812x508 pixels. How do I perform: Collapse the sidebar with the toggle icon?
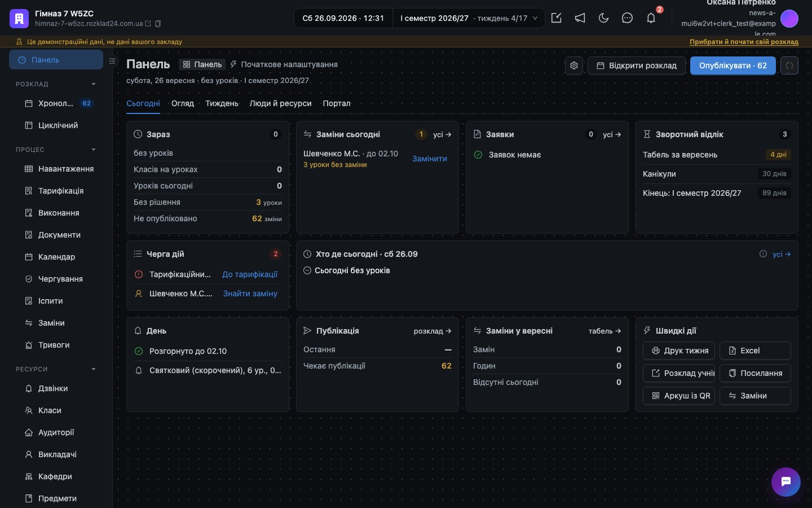(x=112, y=60)
